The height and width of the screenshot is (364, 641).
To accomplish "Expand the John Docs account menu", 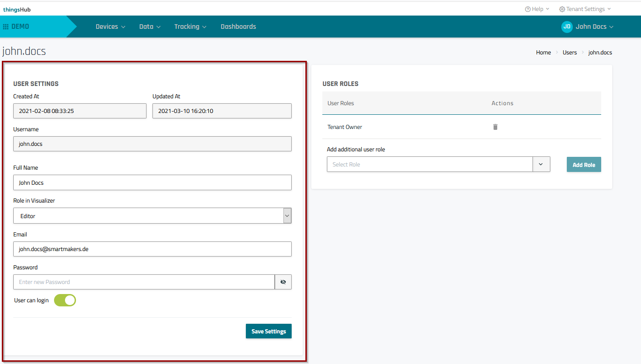I will (x=594, y=27).
